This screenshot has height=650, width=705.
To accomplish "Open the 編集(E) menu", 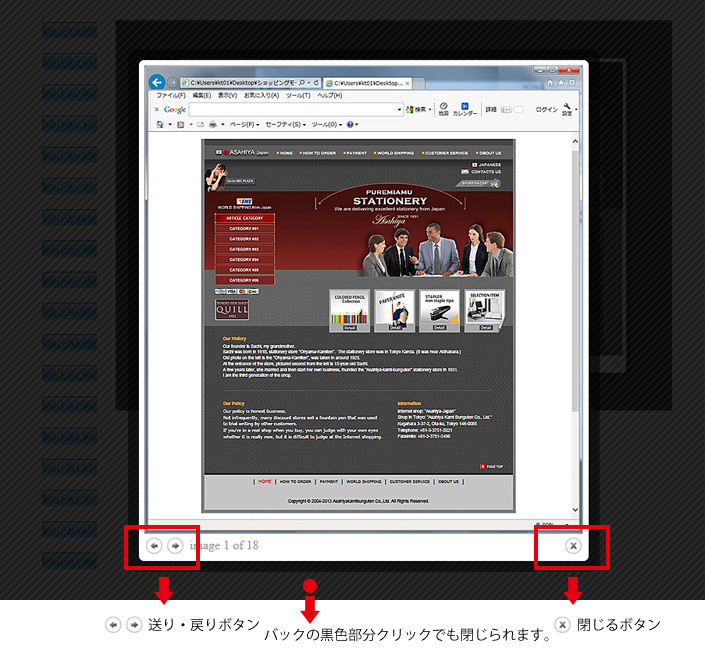I will pos(201,95).
